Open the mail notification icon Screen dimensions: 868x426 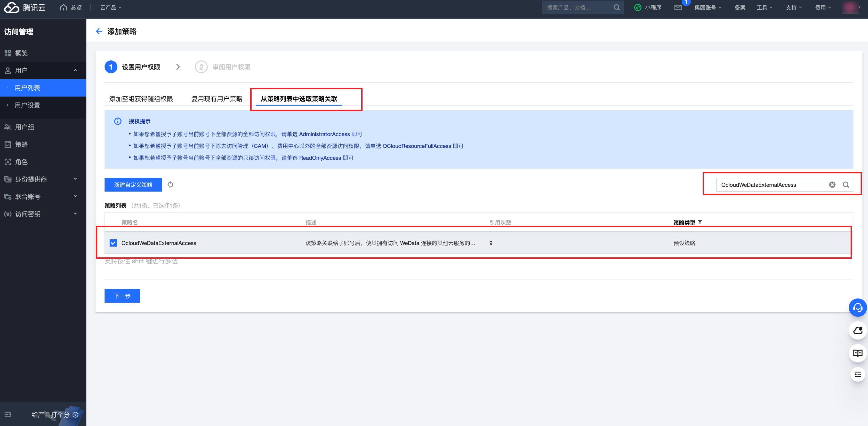point(678,7)
